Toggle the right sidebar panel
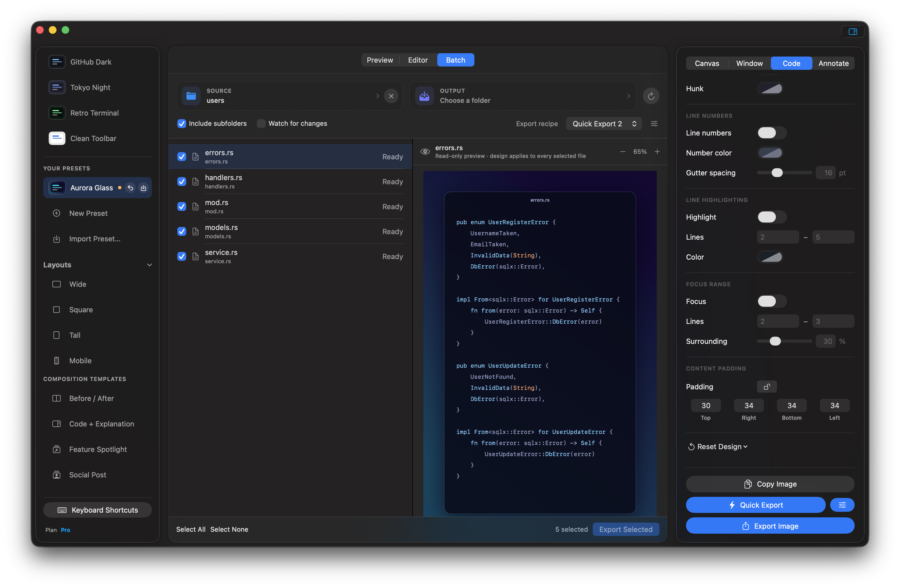 point(852,31)
